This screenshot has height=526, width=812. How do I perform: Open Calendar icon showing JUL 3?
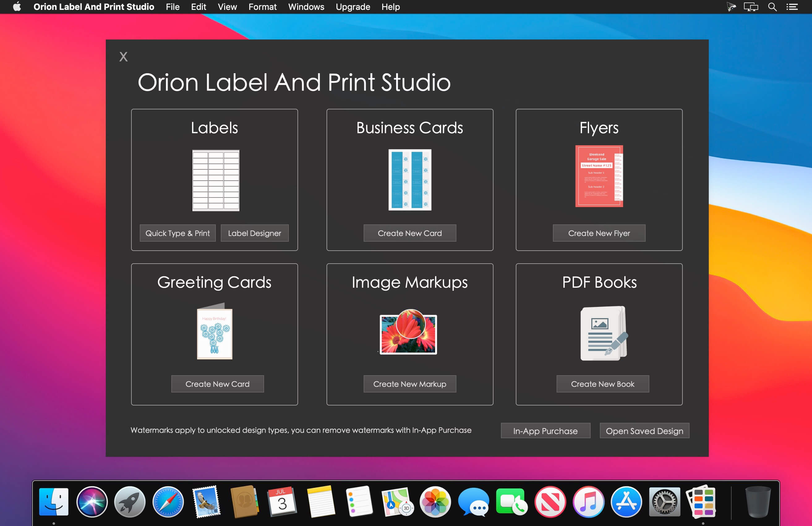[x=282, y=502]
